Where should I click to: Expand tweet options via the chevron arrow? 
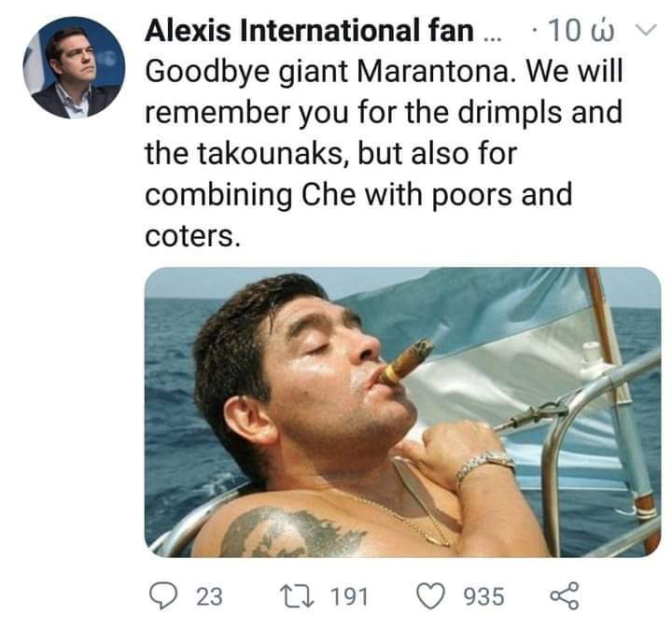[646, 30]
